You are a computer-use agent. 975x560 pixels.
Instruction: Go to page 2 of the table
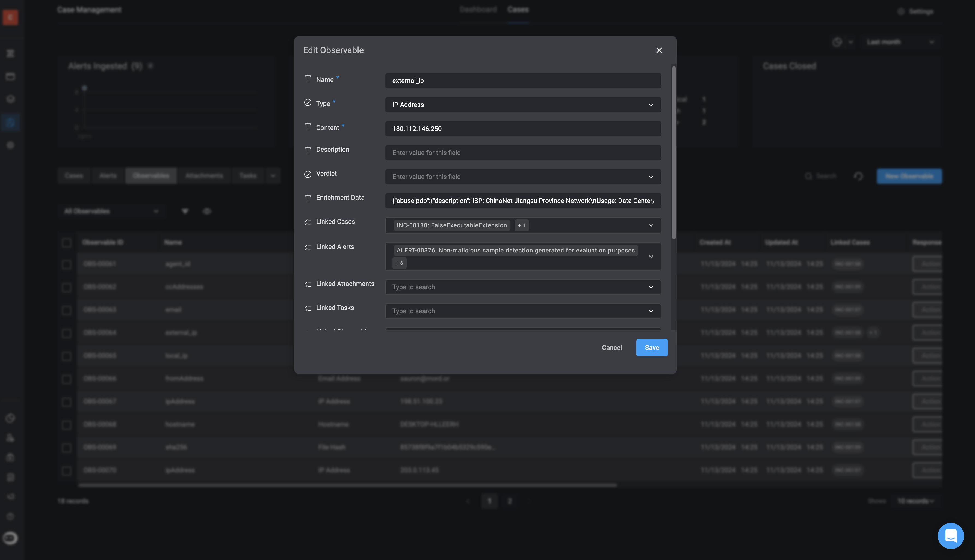point(510,501)
